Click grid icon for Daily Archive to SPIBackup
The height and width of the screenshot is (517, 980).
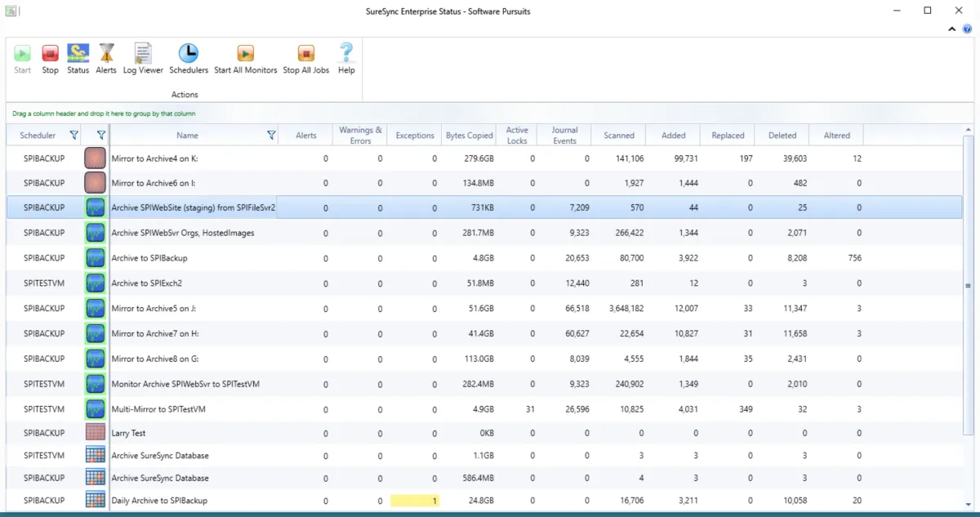tap(96, 500)
